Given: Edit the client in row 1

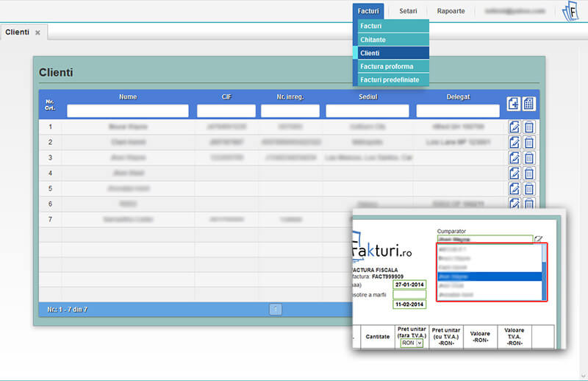Looking at the screenshot, I should tap(514, 127).
